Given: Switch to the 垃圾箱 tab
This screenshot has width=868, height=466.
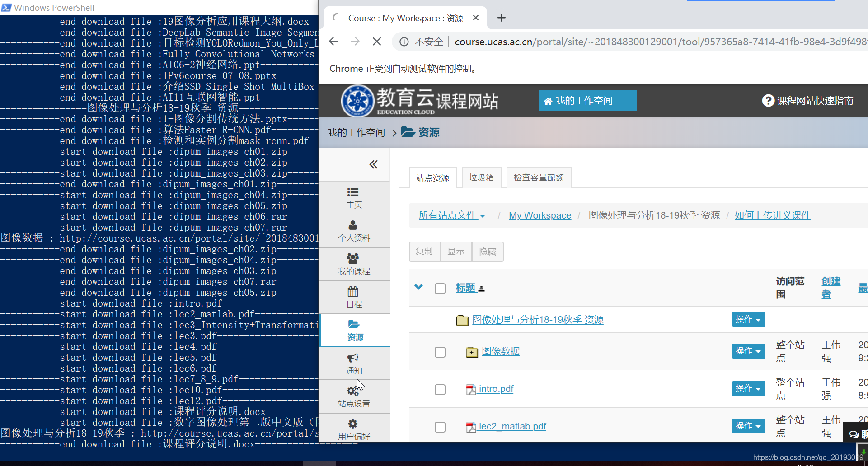Looking at the screenshot, I should coord(481,177).
